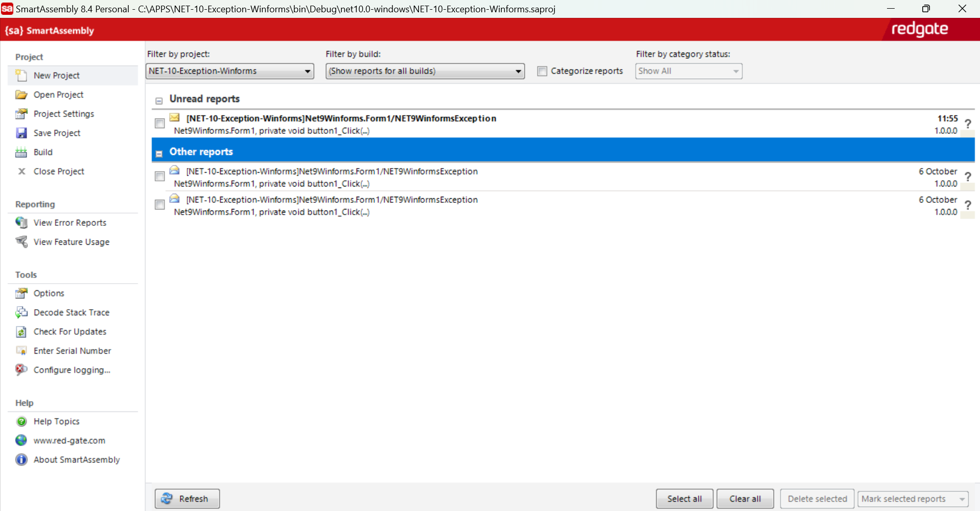Click the Decode Stack Trace icon

tap(21, 312)
